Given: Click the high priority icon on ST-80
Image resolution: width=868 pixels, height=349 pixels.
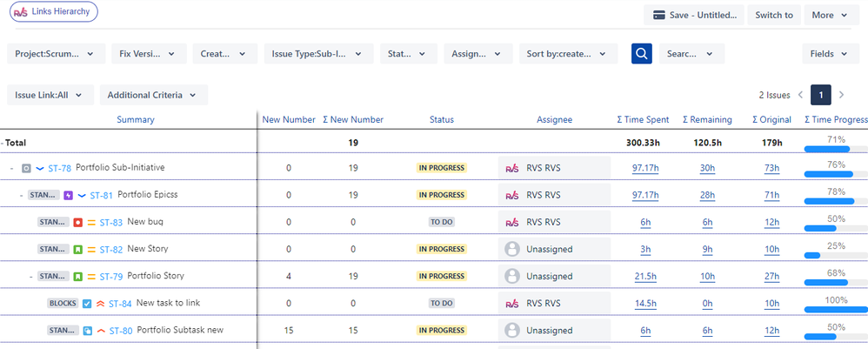Looking at the screenshot, I should tap(101, 331).
